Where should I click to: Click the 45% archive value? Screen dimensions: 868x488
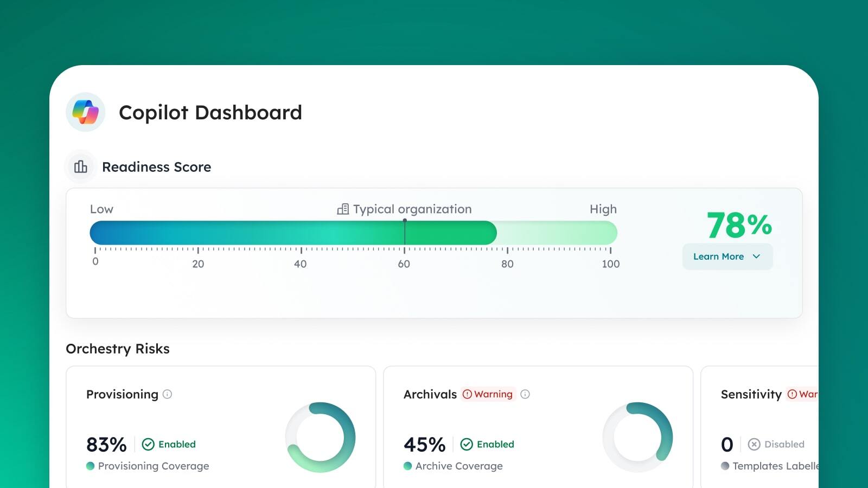click(424, 445)
